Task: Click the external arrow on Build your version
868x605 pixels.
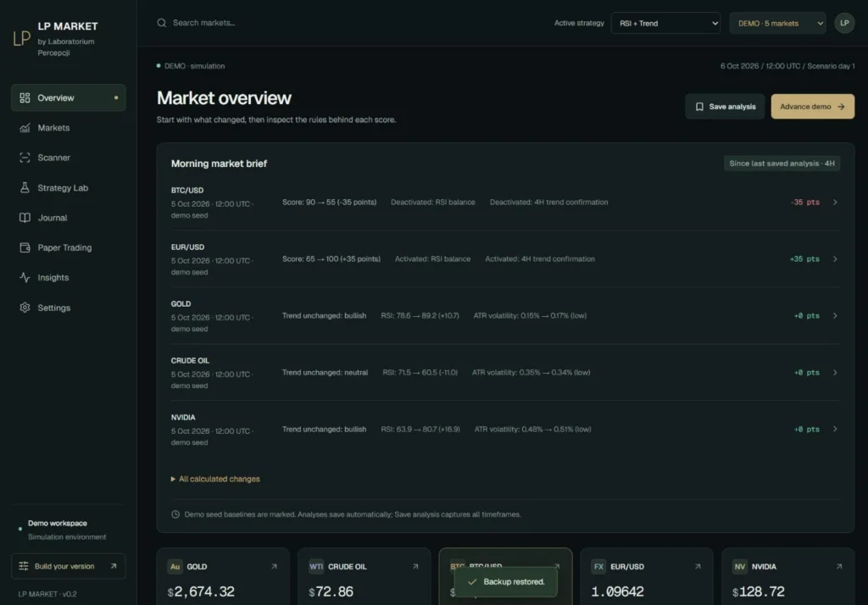Action: (114, 566)
